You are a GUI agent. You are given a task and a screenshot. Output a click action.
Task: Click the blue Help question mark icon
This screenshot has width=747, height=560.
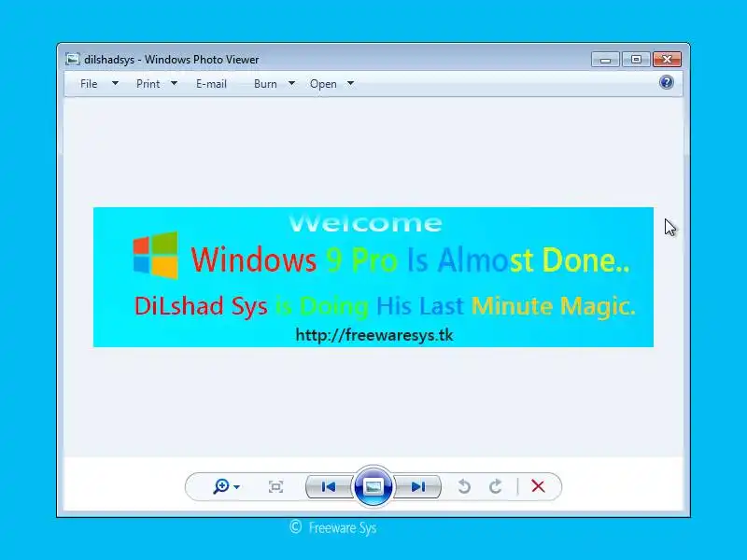pyautogui.click(x=666, y=82)
